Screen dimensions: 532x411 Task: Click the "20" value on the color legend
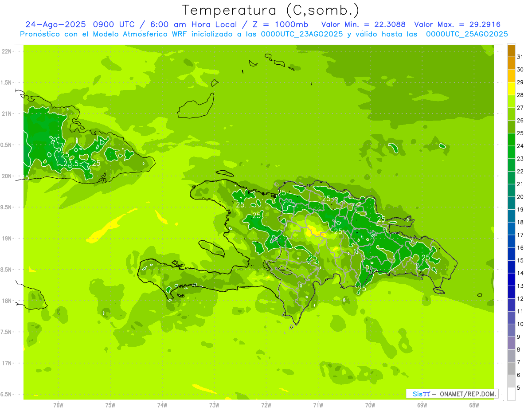520,197
